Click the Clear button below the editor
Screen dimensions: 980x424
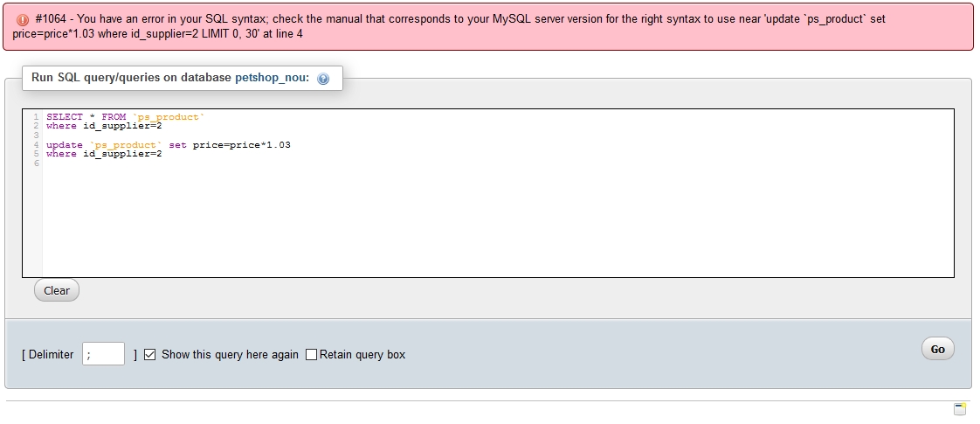click(57, 290)
